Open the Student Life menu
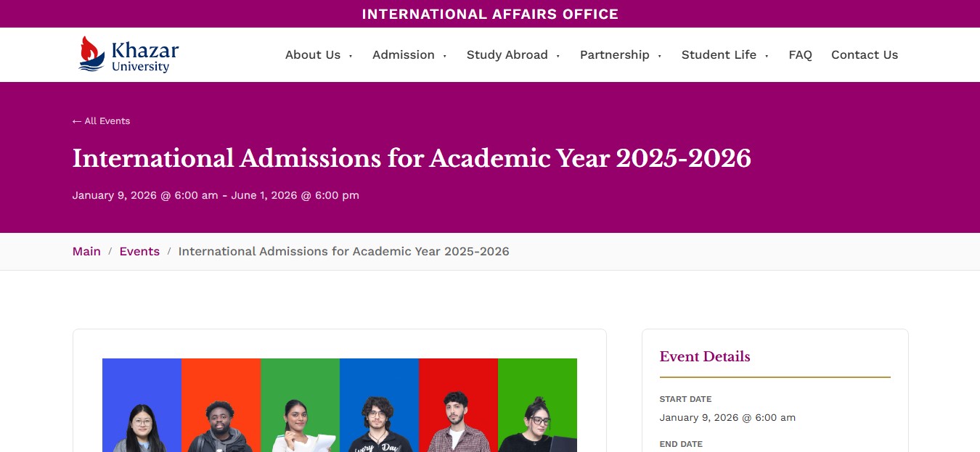980x452 pixels. (719, 54)
